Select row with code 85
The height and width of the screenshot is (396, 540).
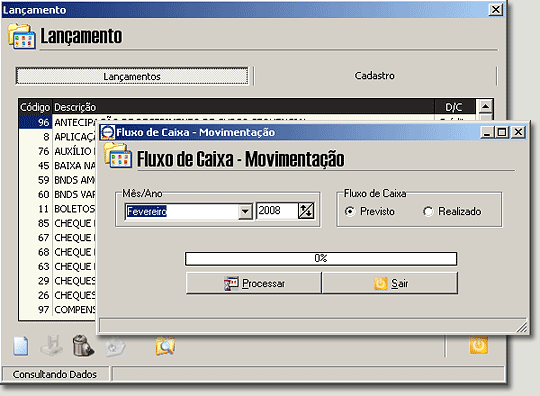coord(58,223)
